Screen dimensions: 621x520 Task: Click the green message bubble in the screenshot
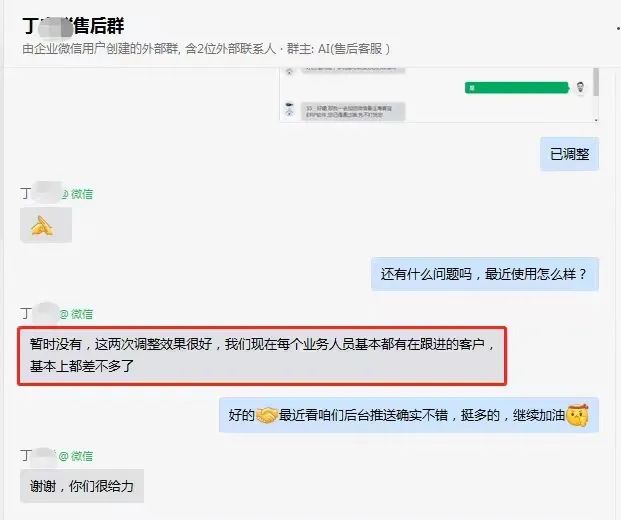(516, 88)
